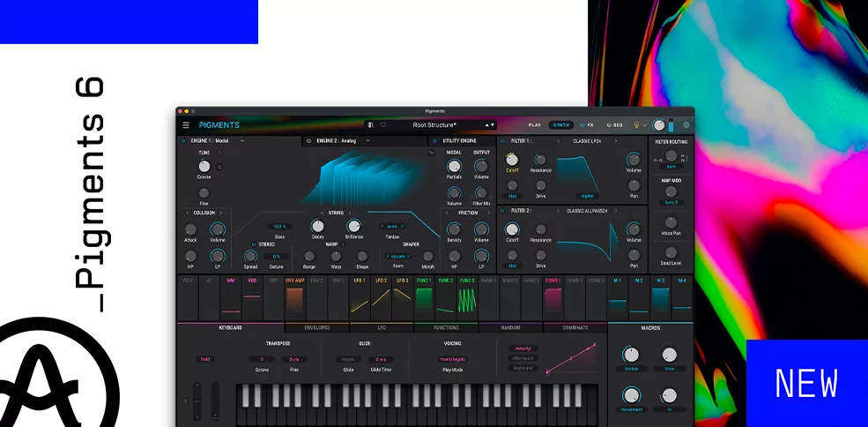Click the Friction Density knob

click(454, 229)
